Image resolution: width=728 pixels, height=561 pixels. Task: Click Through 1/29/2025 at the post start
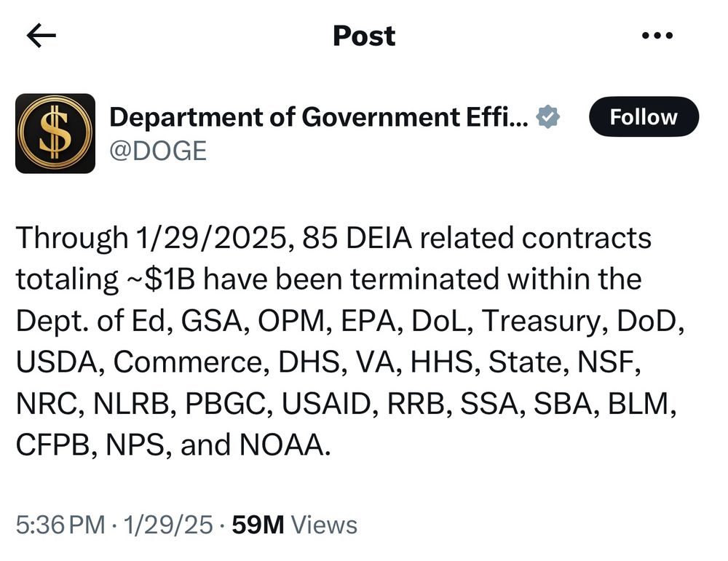151,238
